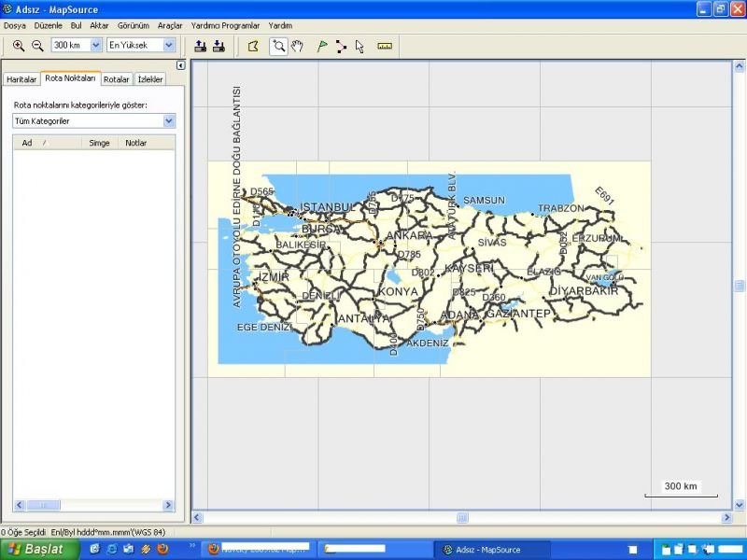This screenshot has width=747, height=560.
Task: Switch to the Hand pan tool
Action: click(x=298, y=45)
